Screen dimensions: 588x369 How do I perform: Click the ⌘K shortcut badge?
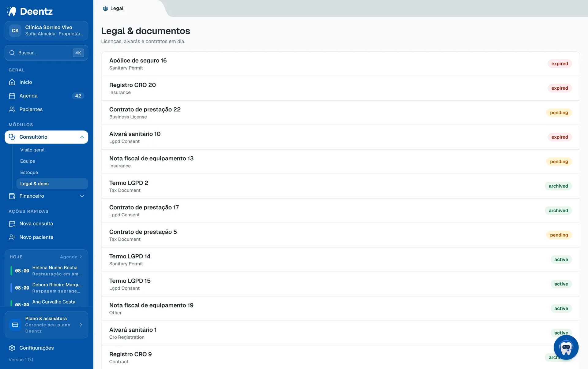pyautogui.click(x=78, y=53)
